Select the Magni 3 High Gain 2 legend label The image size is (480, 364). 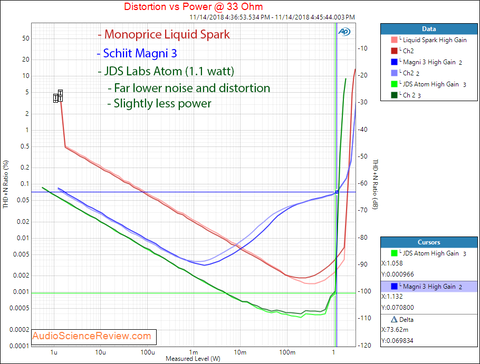point(432,62)
